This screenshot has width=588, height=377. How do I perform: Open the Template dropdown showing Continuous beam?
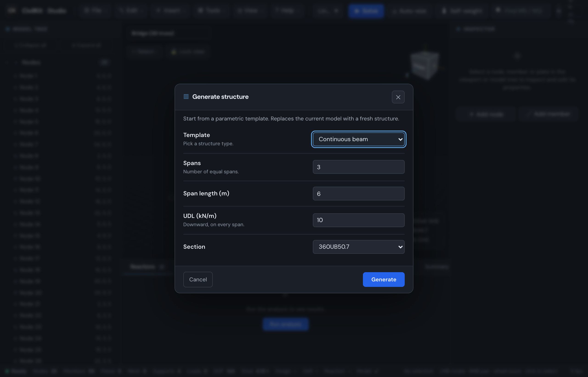(359, 139)
